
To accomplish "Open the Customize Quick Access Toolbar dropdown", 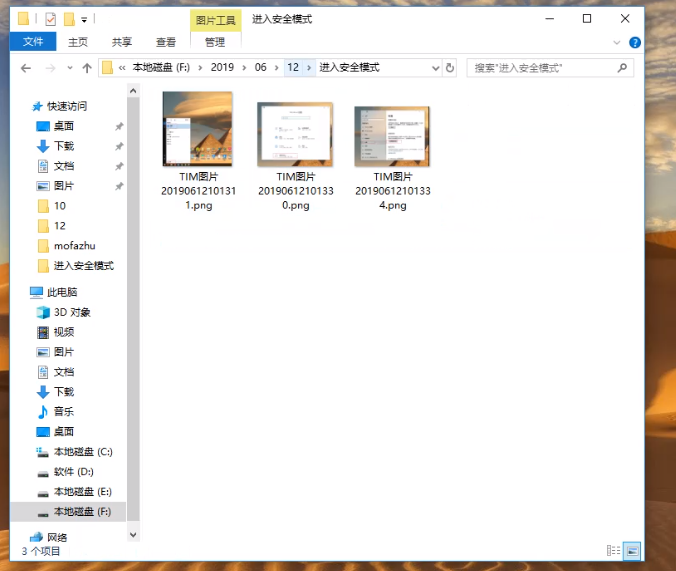I will (x=84, y=19).
